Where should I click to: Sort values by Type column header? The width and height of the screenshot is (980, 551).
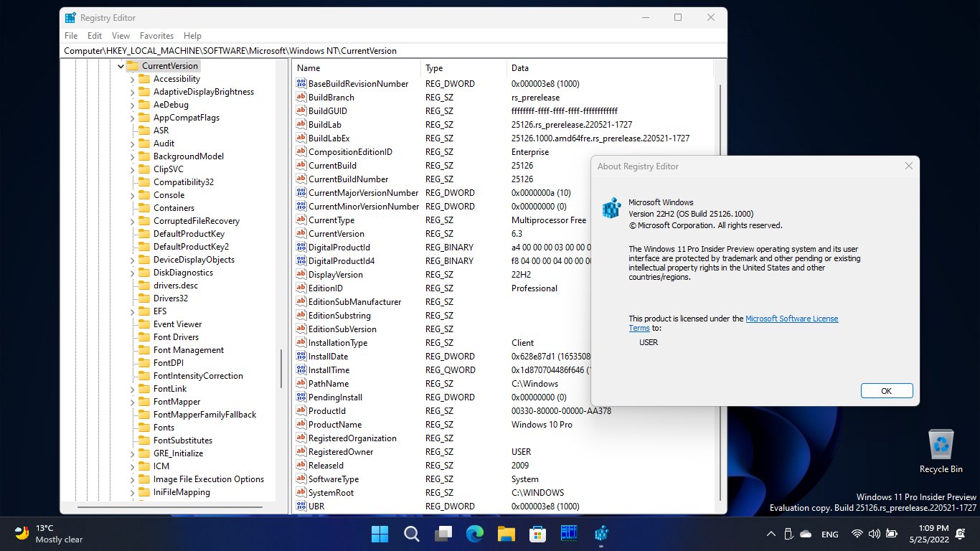[x=463, y=68]
